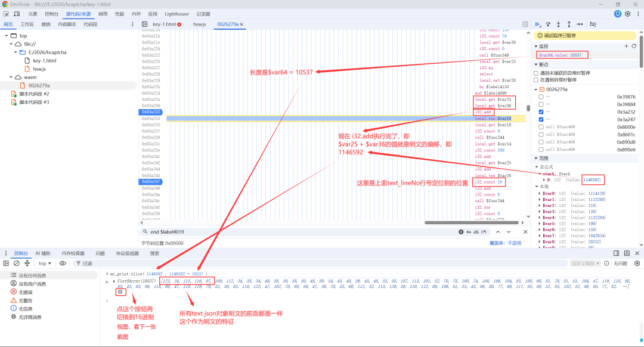The width and height of the screenshot is (644, 347).
Task: Check the breakpoint at 0x39876
Action: coord(541,97)
